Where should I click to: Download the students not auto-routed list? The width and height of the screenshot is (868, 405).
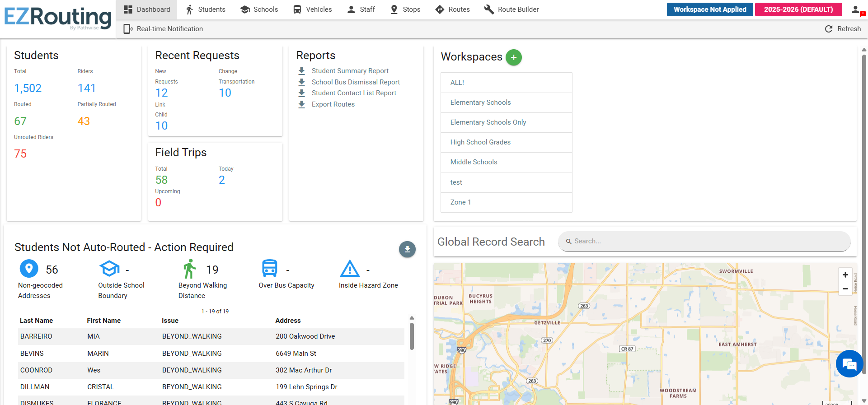pyautogui.click(x=407, y=249)
